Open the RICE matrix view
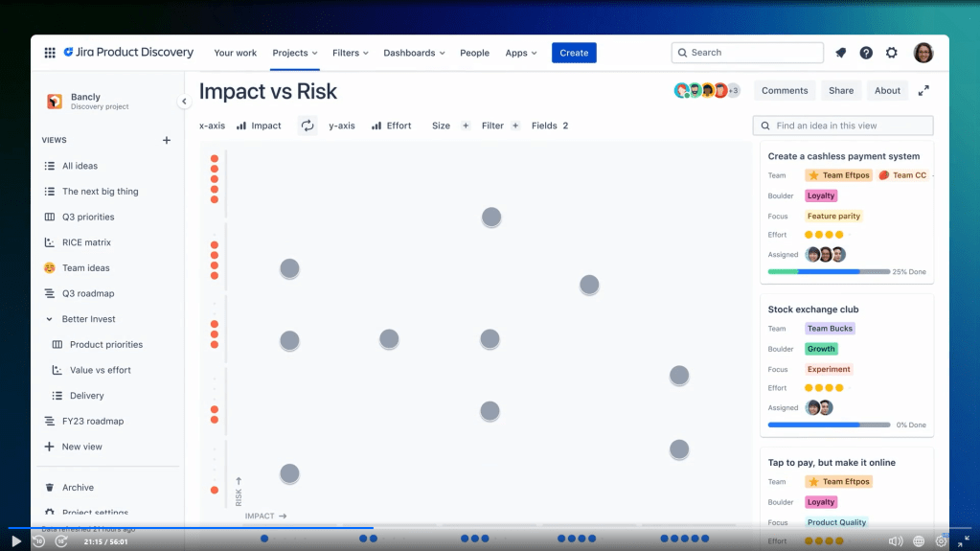The height and width of the screenshot is (551, 980). click(x=86, y=242)
